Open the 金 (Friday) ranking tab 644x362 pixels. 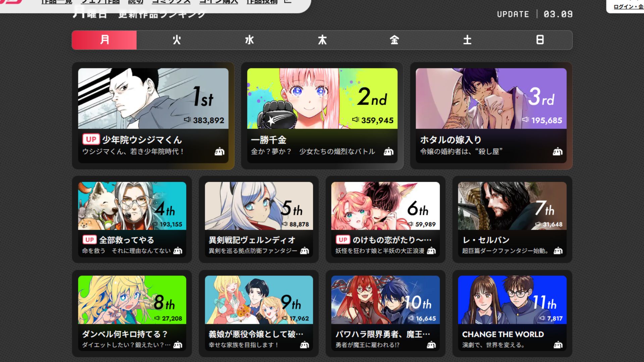coord(394,40)
